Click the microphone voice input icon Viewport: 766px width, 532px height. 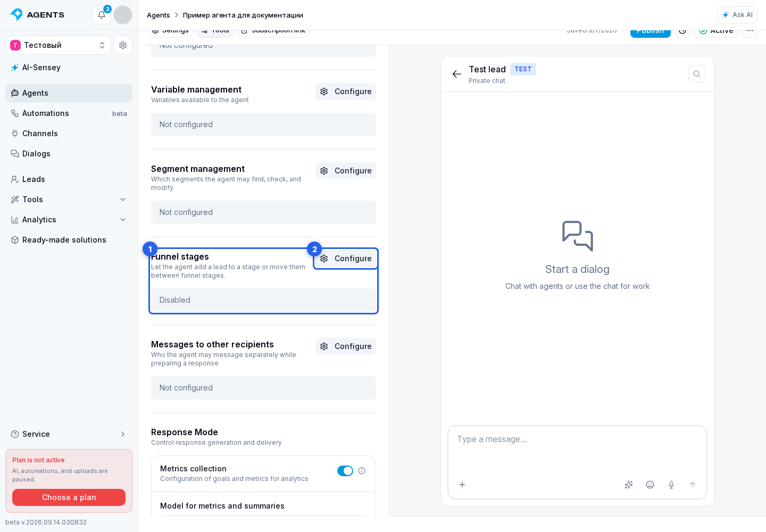click(671, 485)
